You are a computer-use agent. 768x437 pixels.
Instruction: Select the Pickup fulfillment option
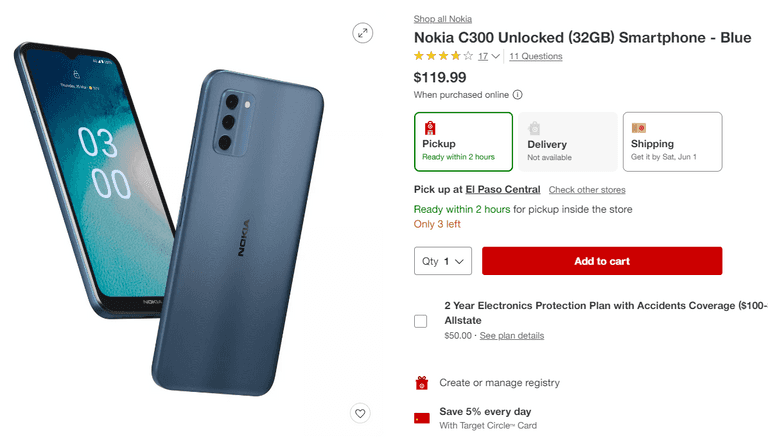point(464,142)
